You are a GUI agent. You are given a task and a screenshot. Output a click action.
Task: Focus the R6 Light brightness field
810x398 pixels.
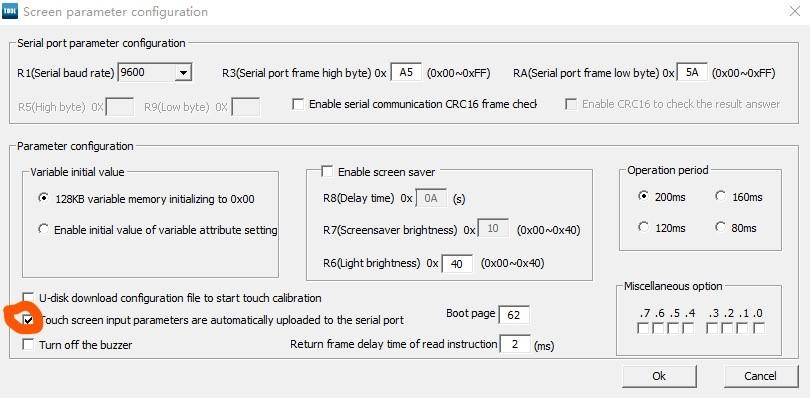coord(457,264)
